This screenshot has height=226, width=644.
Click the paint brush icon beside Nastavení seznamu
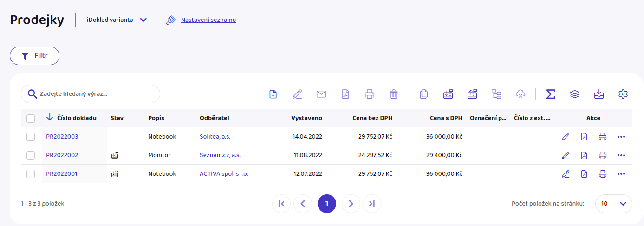point(170,20)
